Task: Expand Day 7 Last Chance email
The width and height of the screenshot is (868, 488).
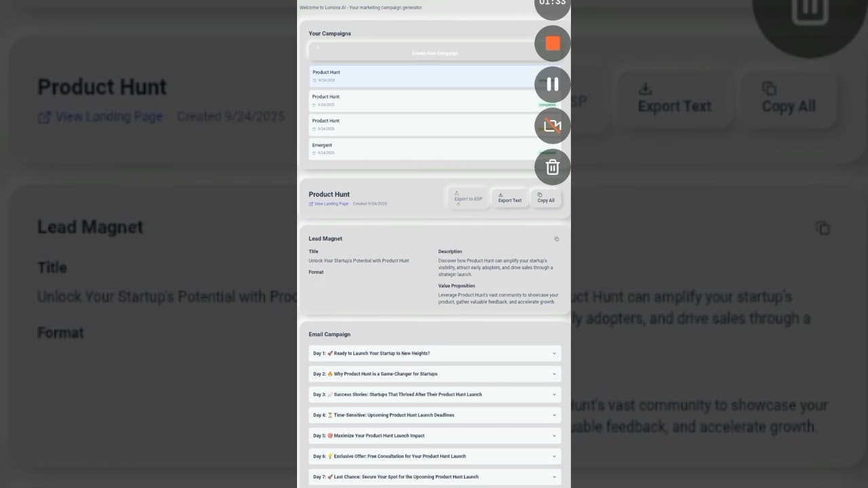Action: coord(435,476)
